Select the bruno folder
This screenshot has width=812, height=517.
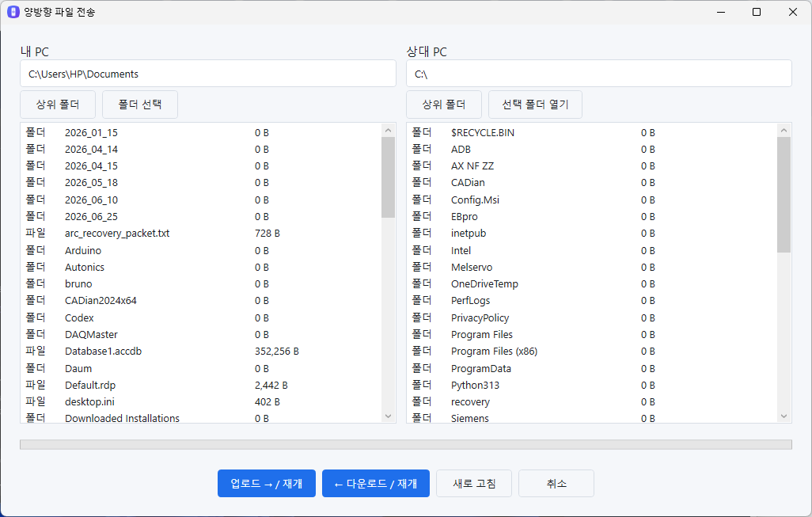point(200,284)
